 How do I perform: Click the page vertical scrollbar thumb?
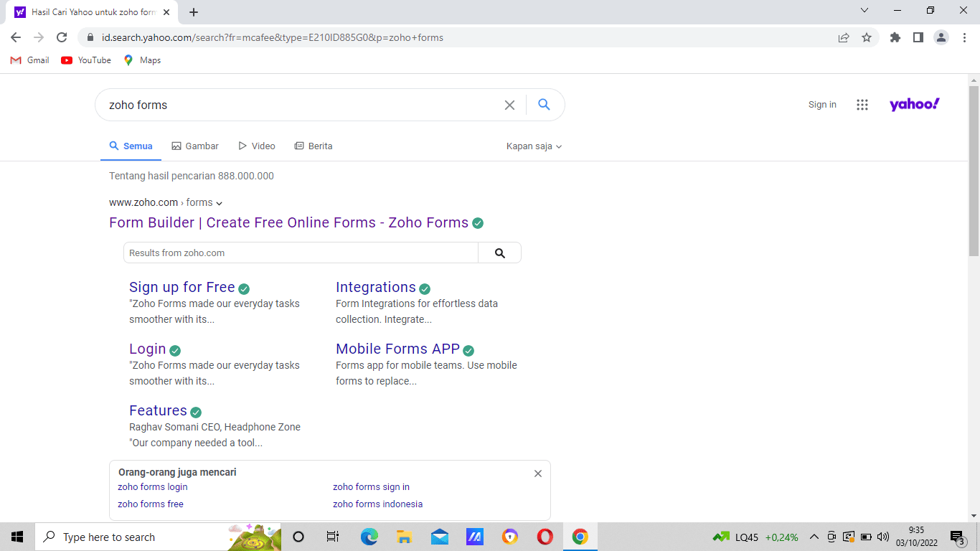point(974,171)
